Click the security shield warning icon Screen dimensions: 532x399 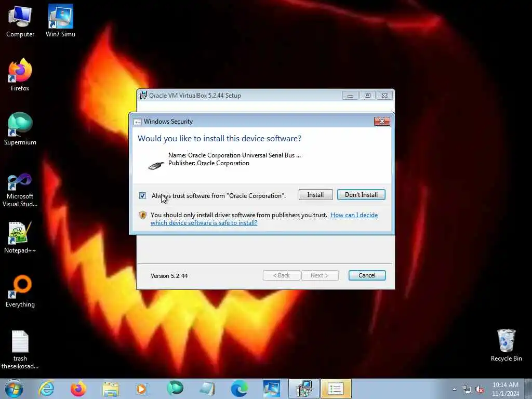[x=143, y=215]
